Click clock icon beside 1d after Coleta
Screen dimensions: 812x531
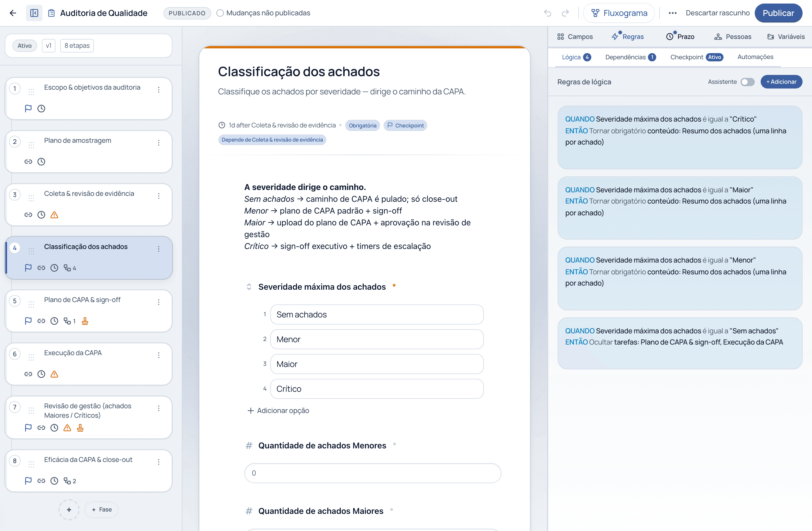222,125
